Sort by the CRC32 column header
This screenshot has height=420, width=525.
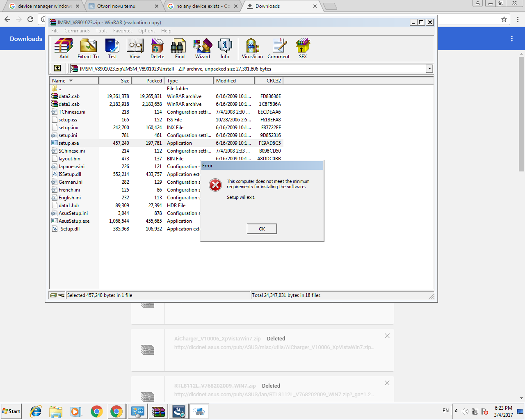coord(269,81)
